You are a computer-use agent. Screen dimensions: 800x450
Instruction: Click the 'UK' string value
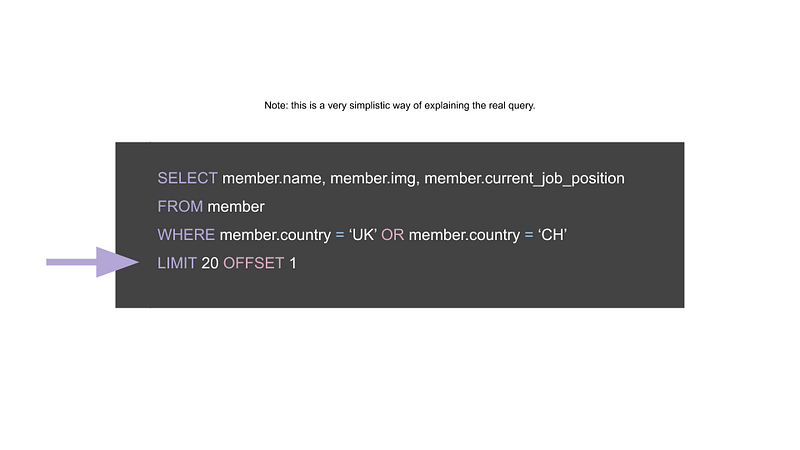[x=363, y=235]
